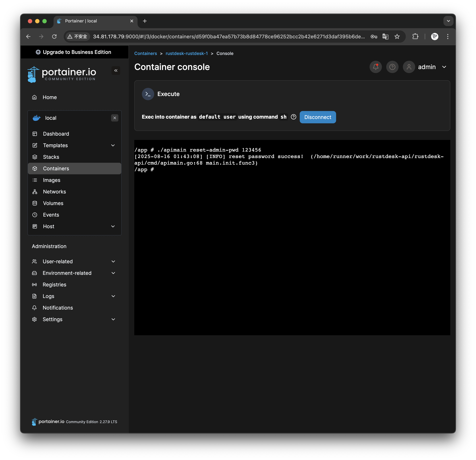Expand the Settings menu chevron
This screenshot has height=460, width=476.
(x=113, y=319)
